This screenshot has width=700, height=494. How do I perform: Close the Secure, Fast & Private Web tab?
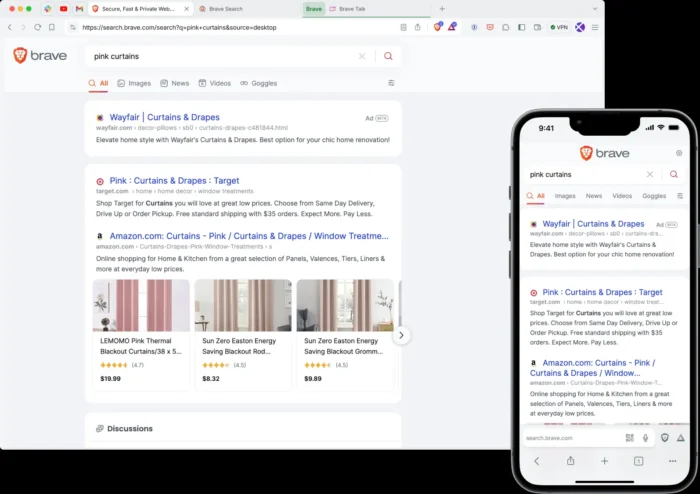187,9
